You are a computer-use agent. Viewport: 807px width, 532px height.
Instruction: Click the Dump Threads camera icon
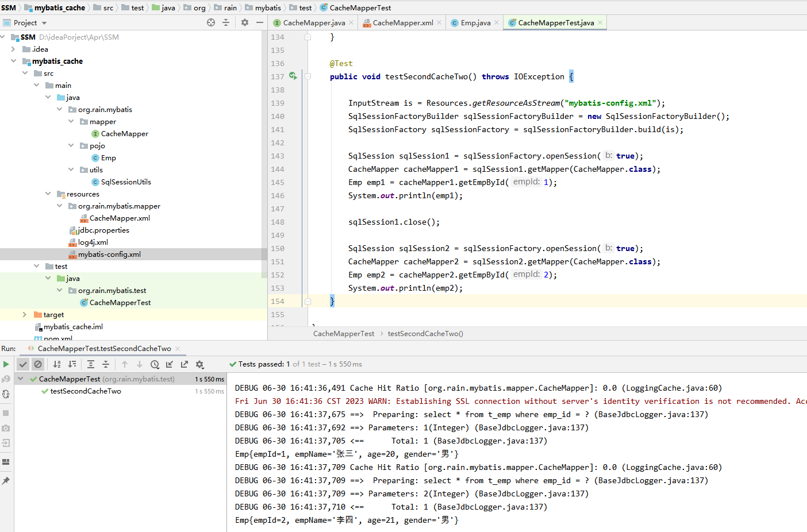(6, 428)
